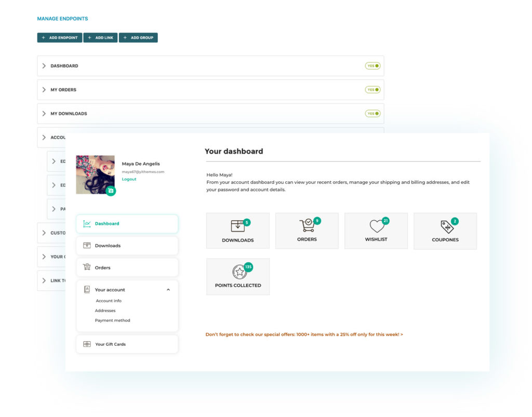Image resolution: width=532 pixels, height=417 pixels.
Task: Click the Points Collected star icon
Action: click(238, 272)
